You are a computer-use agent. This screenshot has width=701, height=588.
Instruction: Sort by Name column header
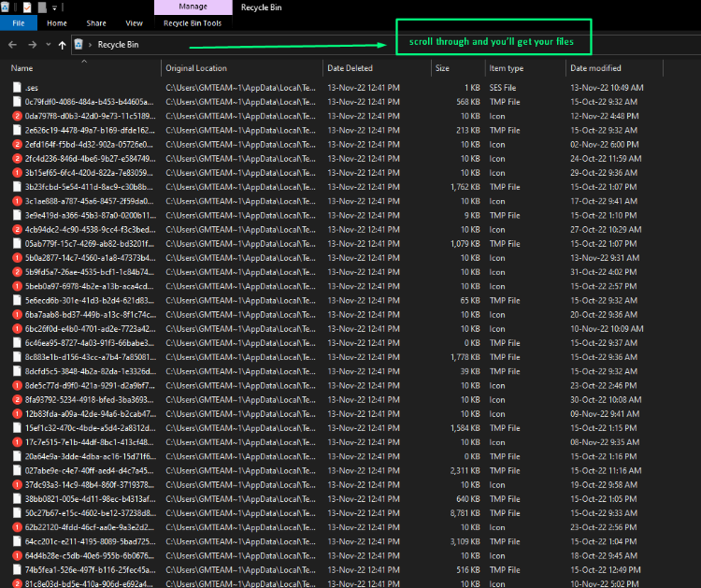click(21, 68)
